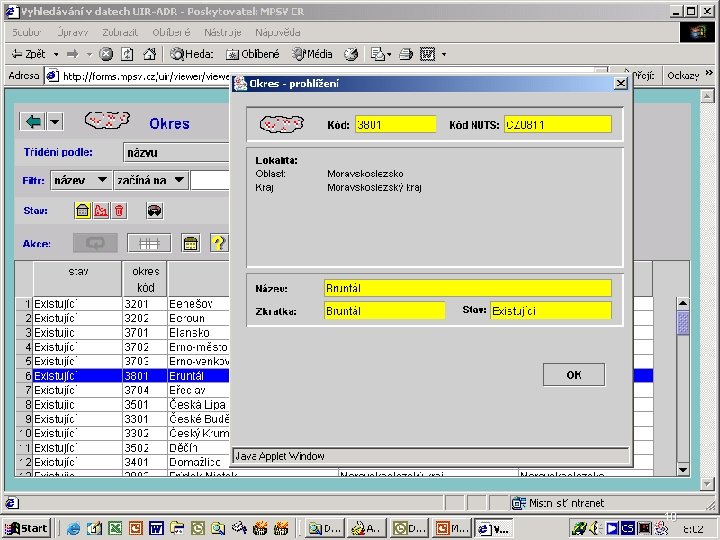Screen dimensions: 720x540
Task: Toggle the existing state house icon
Action: (83, 210)
